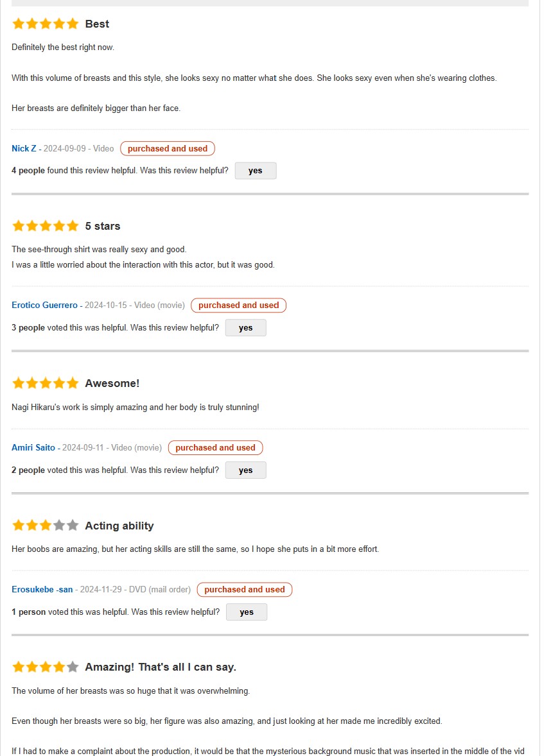Open reviewer profile Nick Z
Viewport: 551px width, 756px height.
tap(24, 149)
